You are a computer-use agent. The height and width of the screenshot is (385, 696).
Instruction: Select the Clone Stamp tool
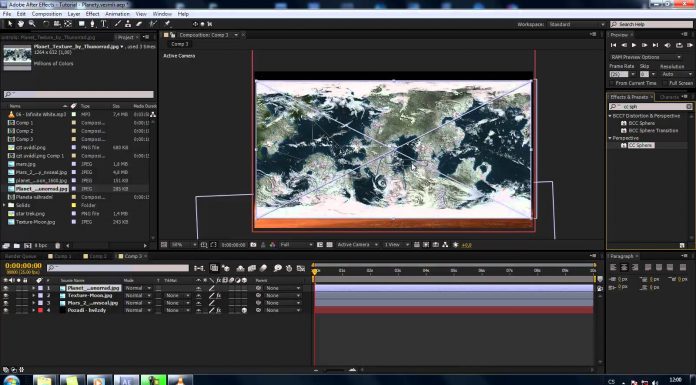pos(128,24)
